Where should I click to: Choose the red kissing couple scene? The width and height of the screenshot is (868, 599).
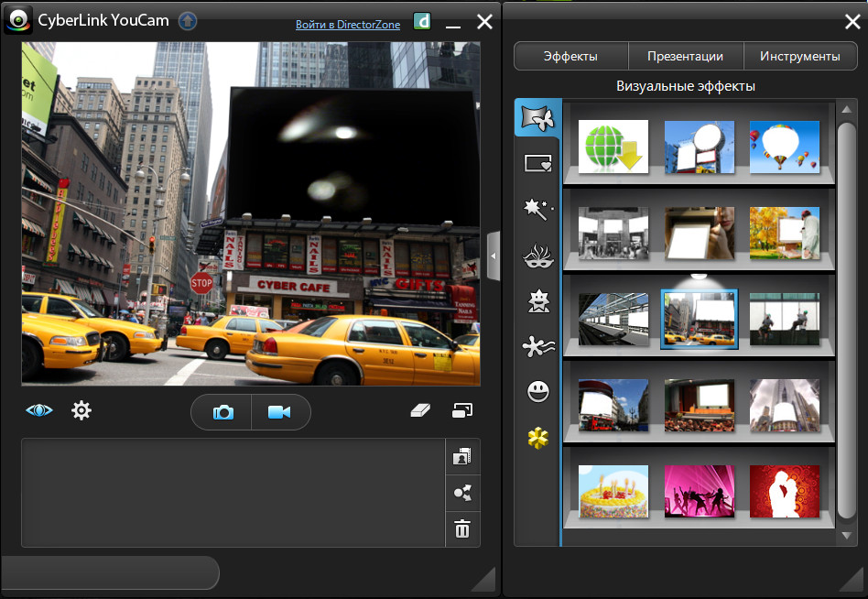tap(785, 492)
